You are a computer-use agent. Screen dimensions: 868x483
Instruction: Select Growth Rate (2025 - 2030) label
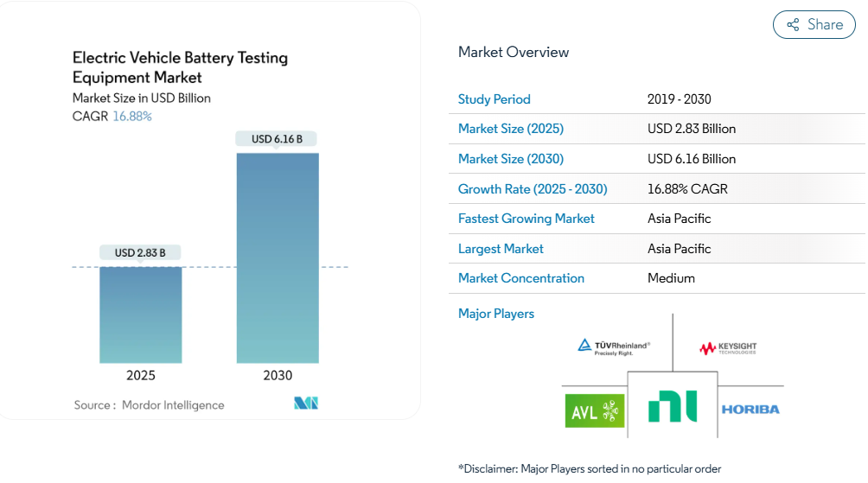point(533,189)
